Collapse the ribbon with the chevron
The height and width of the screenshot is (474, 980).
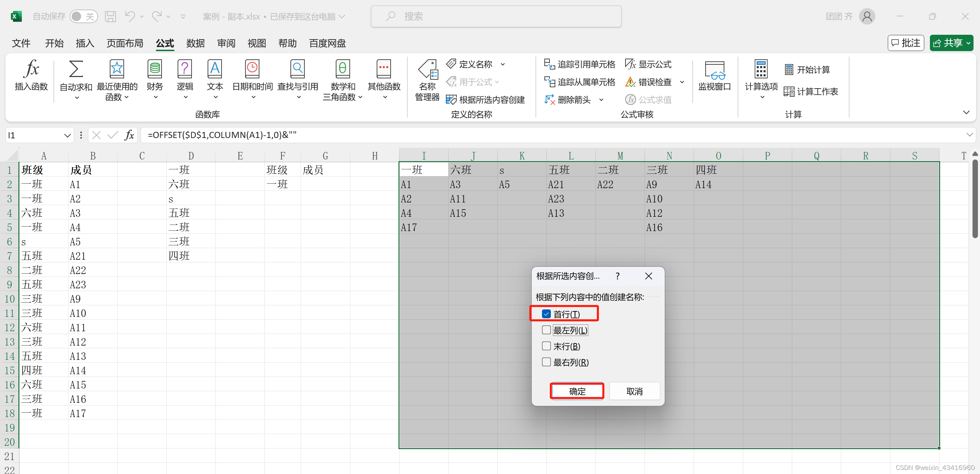click(x=966, y=112)
